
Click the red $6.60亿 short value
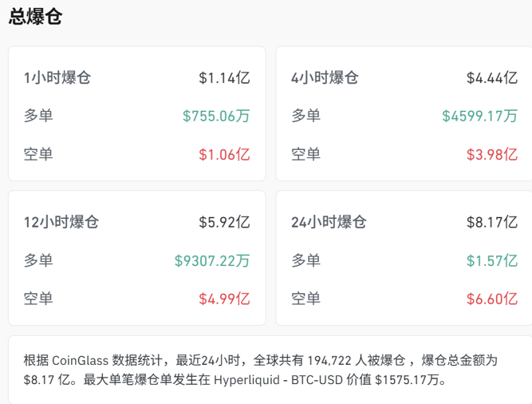[492, 299]
